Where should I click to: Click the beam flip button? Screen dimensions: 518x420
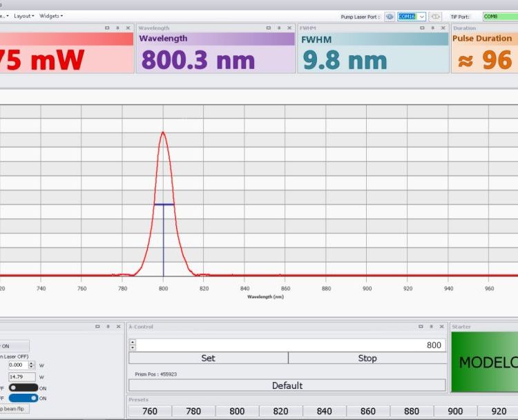(14, 409)
